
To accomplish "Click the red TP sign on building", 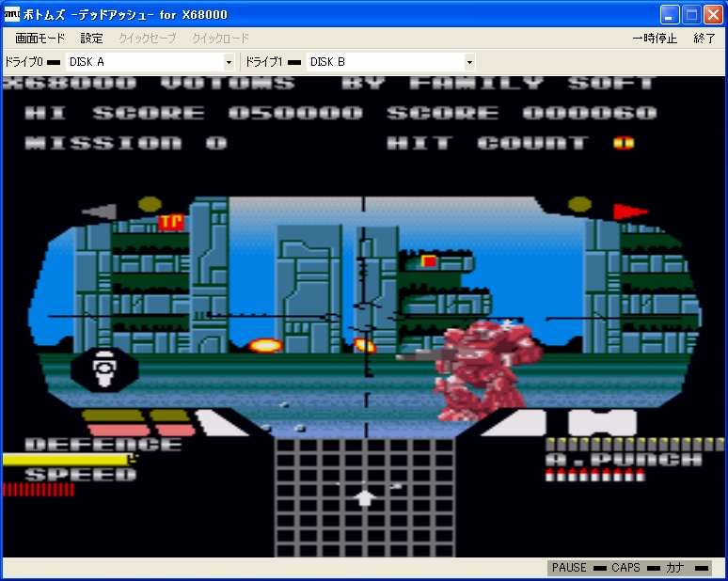I will pos(171,222).
